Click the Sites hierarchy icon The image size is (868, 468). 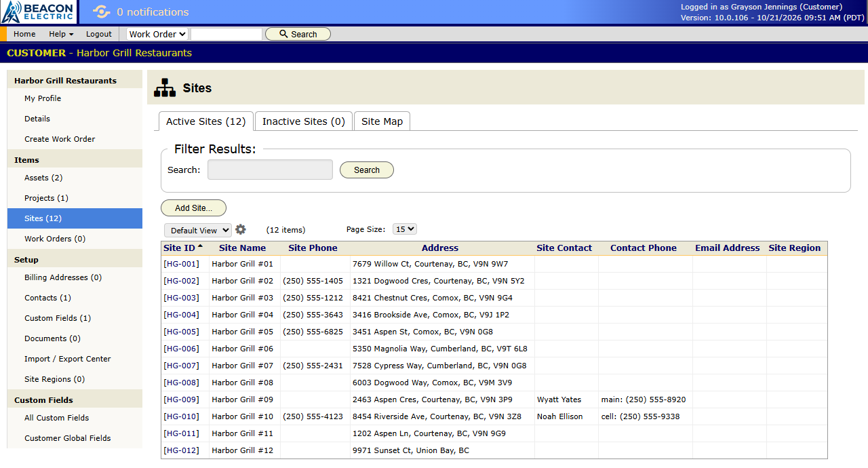pos(165,88)
